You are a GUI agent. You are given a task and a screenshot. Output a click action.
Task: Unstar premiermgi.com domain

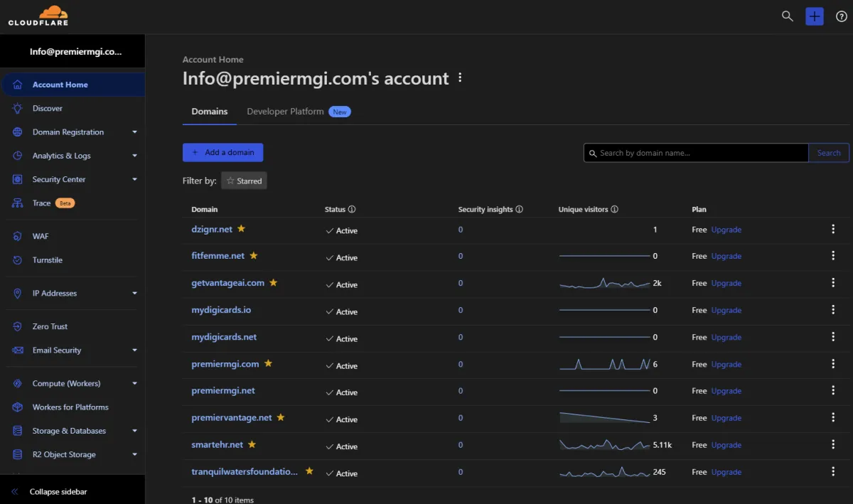point(268,363)
